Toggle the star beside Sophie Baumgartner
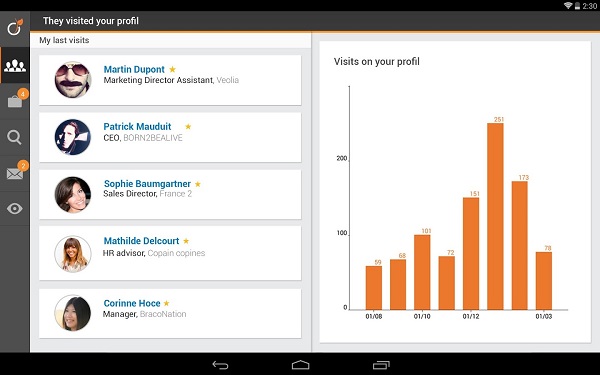This screenshot has height=375, width=600. (197, 184)
